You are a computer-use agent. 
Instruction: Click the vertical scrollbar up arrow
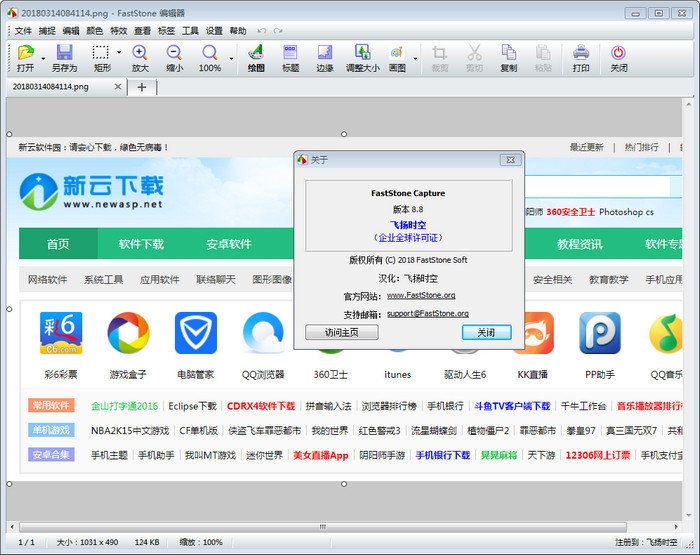pos(688,104)
